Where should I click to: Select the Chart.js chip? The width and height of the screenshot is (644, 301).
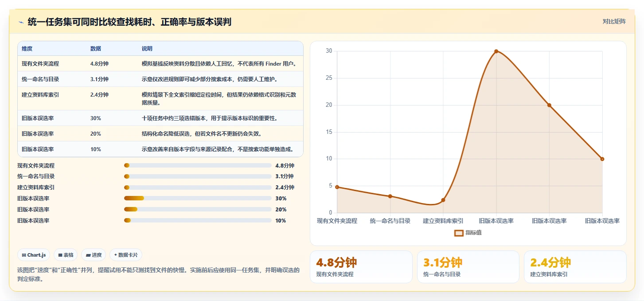[x=34, y=255]
